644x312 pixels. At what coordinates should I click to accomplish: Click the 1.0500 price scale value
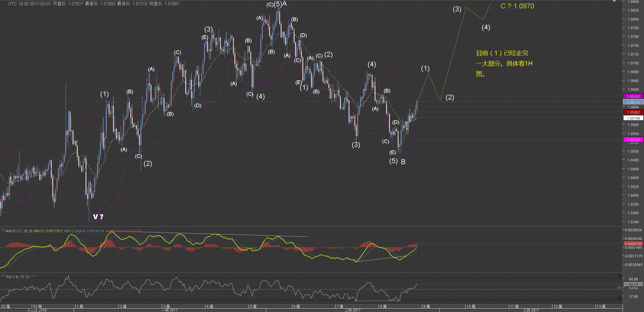coord(633,151)
